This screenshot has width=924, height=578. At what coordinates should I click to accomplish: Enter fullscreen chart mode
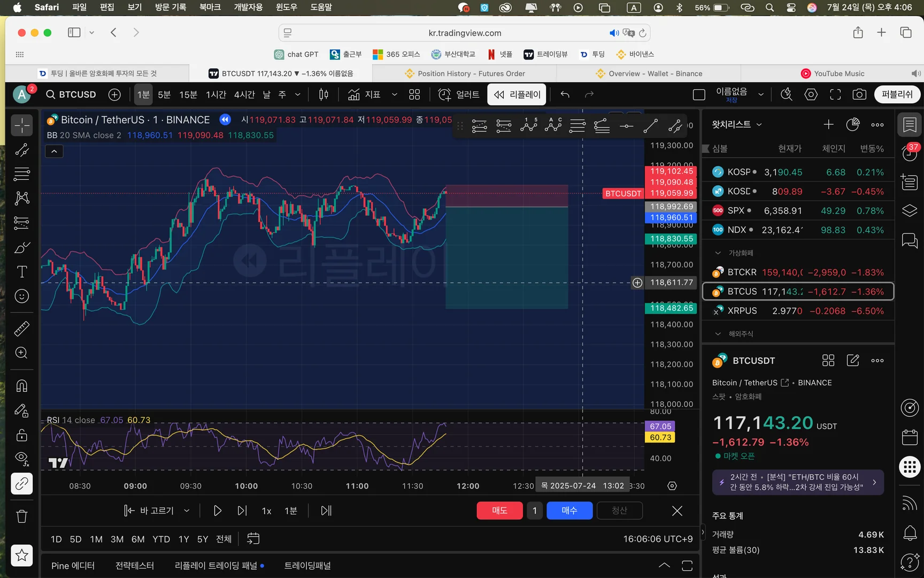click(x=835, y=95)
